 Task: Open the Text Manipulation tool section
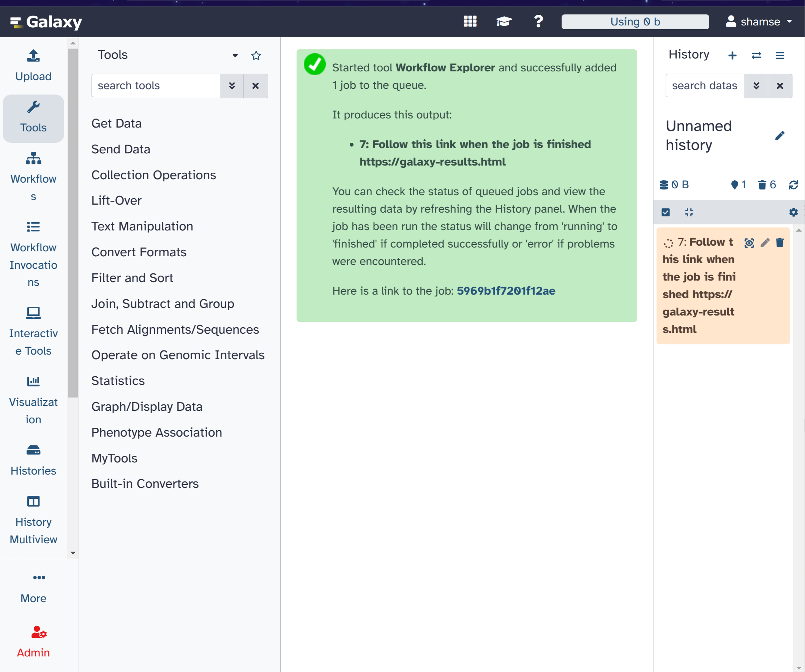pyautogui.click(x=142, y=226)
